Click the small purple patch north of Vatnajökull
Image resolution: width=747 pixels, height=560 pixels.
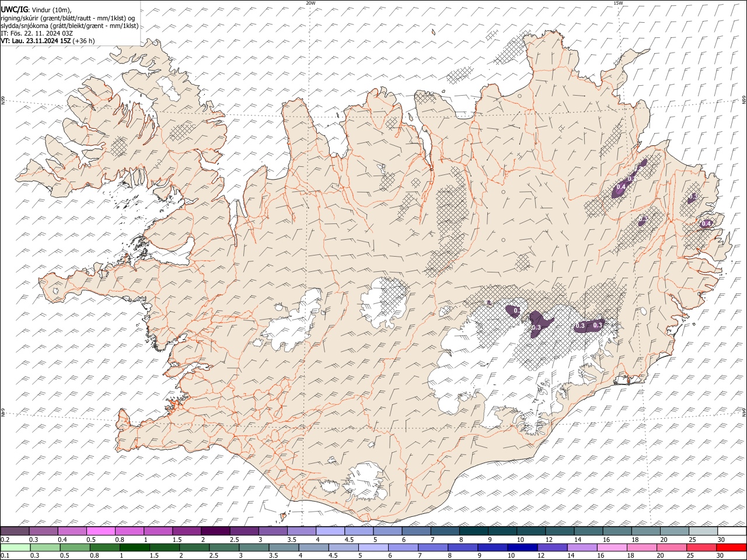click(x=489, y=302)
